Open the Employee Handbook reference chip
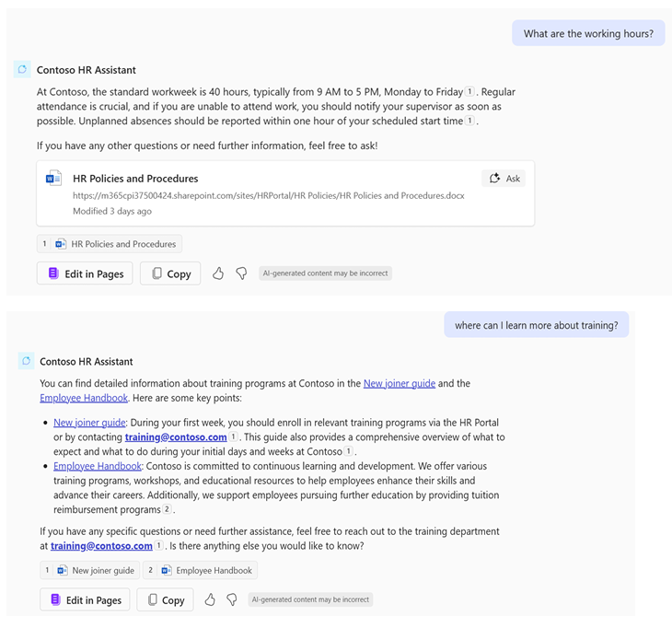 click(x=200, y=570)
